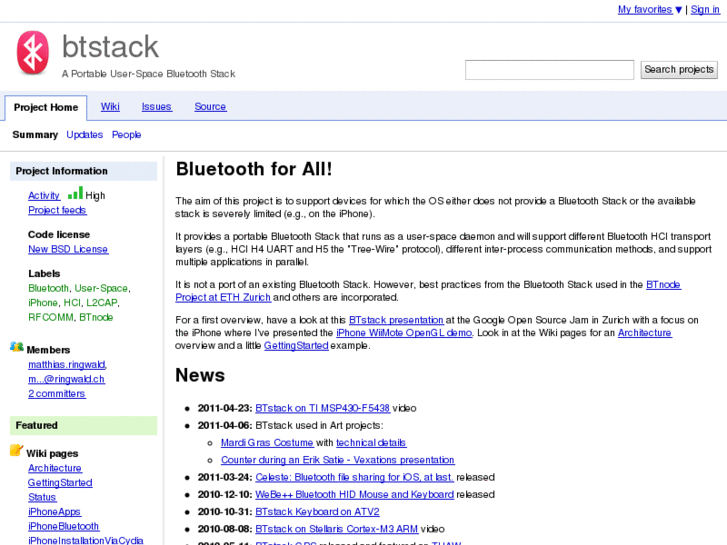
Task: Open member m...@ringwald.ch profile
Action: coord(66,379)
